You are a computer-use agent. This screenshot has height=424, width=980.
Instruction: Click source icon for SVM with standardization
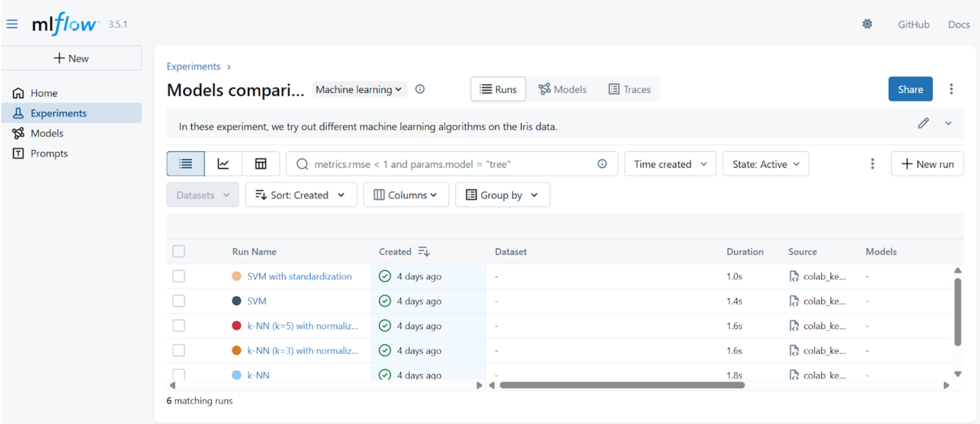[794, 276]
